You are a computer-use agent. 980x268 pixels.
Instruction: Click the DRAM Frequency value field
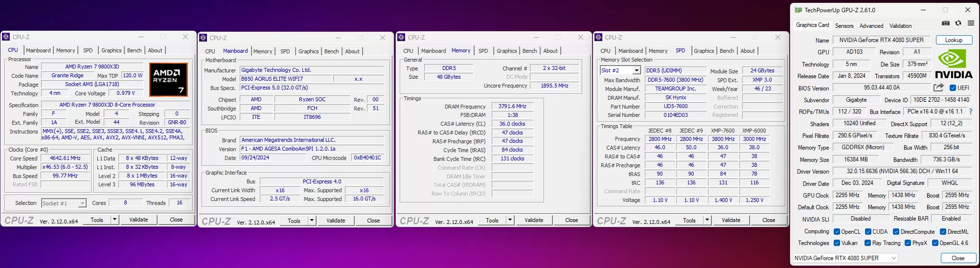(512, 106)
